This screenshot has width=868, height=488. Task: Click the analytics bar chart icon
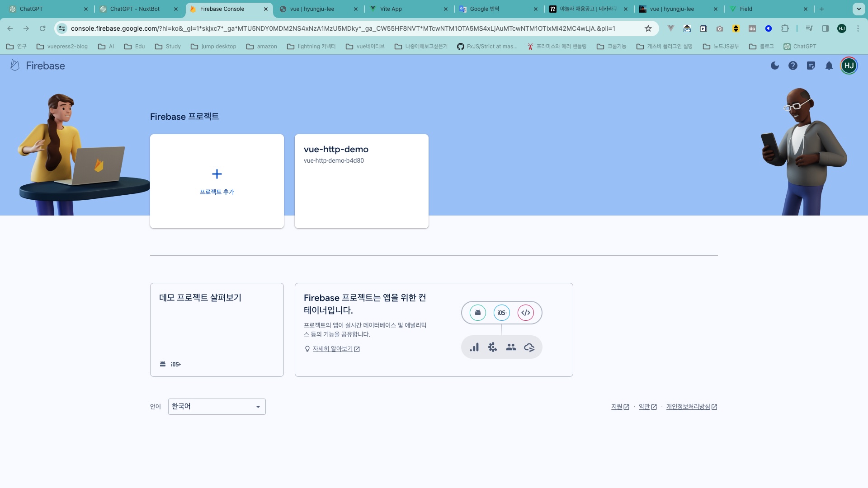coord(474,347)
